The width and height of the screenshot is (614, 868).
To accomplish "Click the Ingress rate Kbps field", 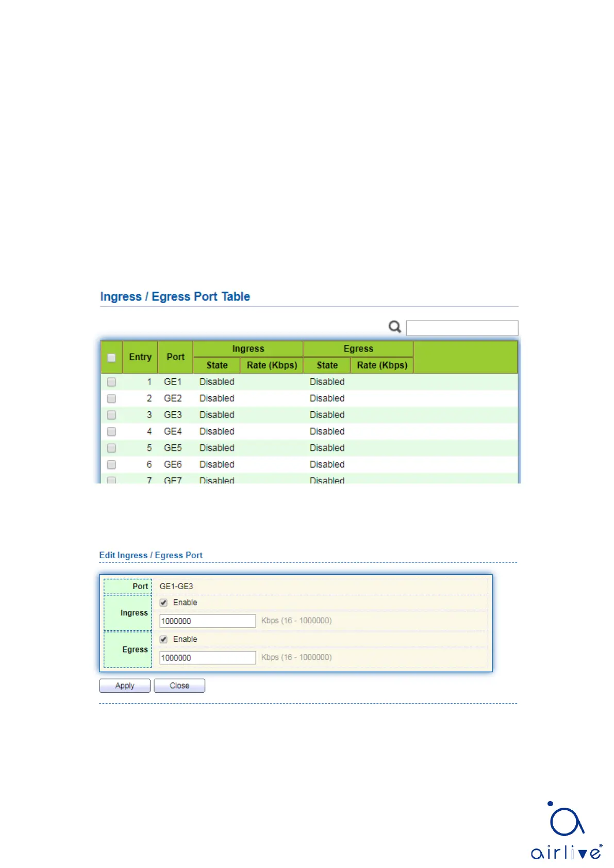I will coord(207,621).
